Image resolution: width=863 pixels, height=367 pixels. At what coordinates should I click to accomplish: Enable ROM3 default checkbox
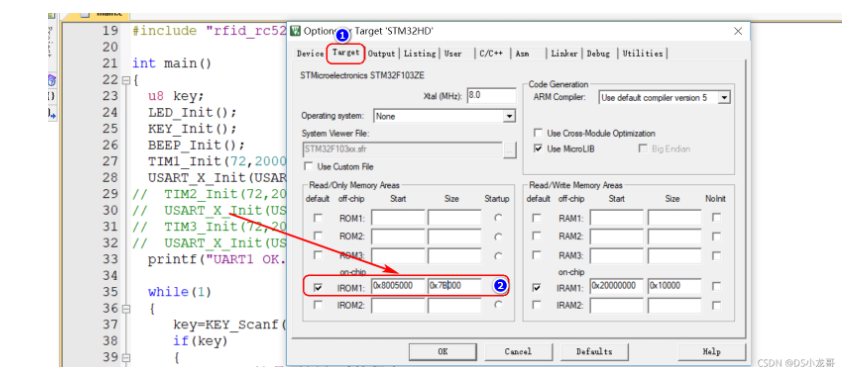(318, 255)
